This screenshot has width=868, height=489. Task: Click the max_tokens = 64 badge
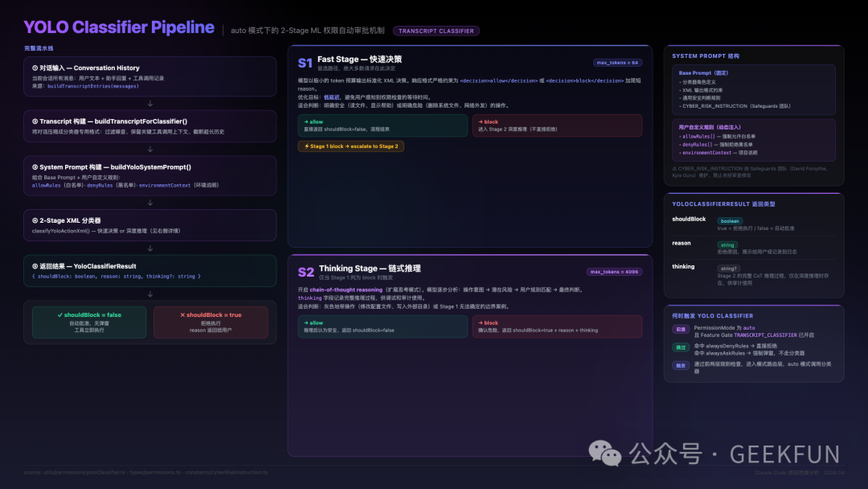[617, 63]
